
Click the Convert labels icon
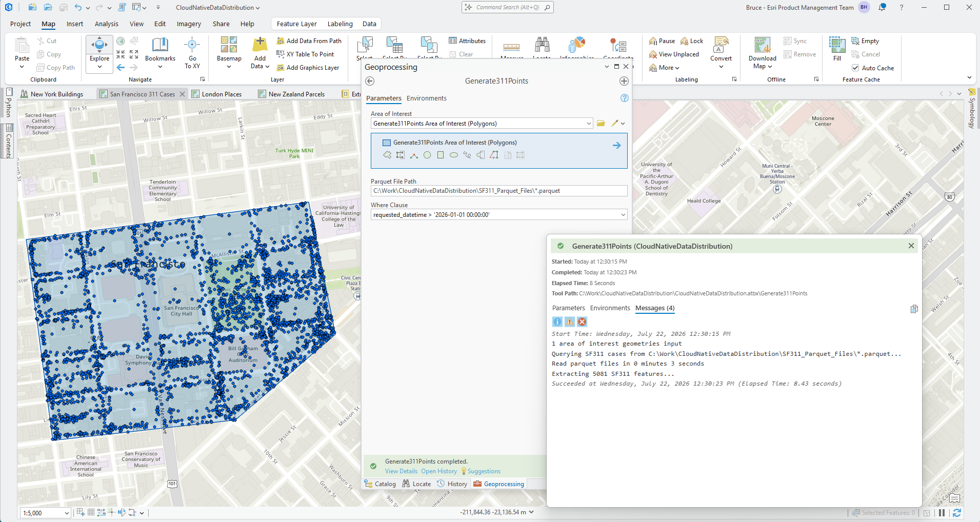(x=721, y=45)
